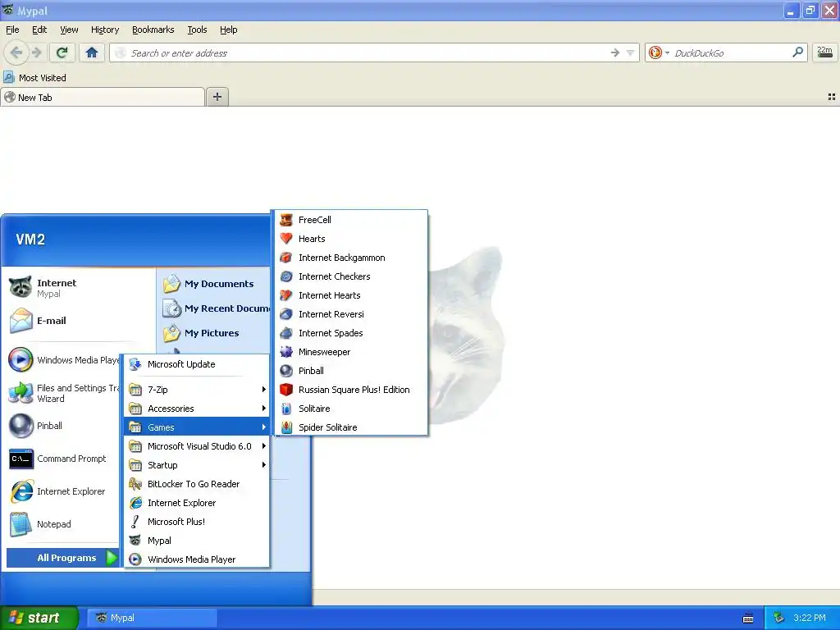Start Internet Spades
Viewport: 840px width, 630px height.
coord(351,333)
